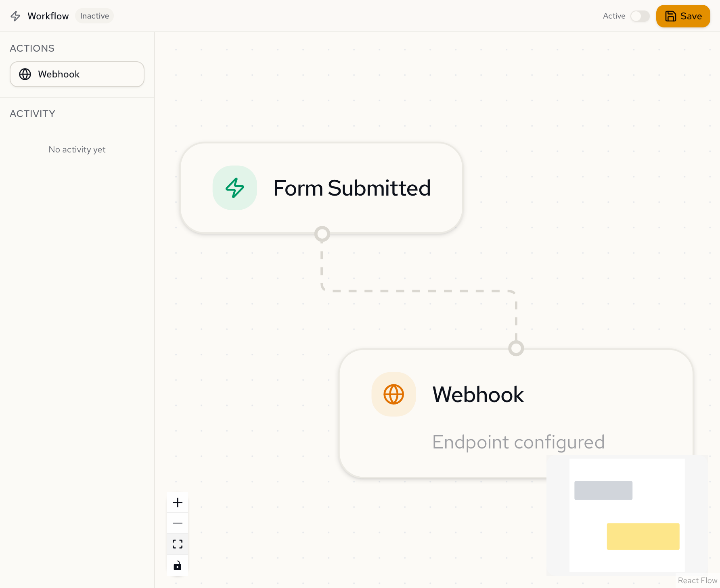Click the globe icon on the Webhook action
Image resolution: width=720 pixels, height=588 pixels.
click(25, 74)
